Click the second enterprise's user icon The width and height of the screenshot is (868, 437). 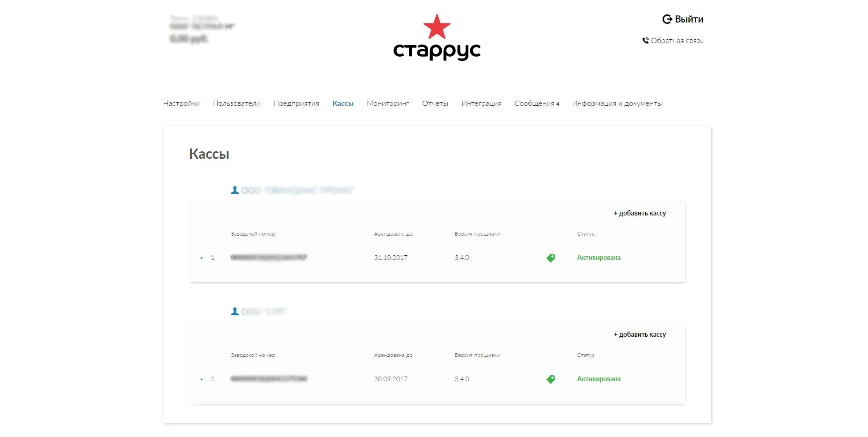click(x=235, y=311)
